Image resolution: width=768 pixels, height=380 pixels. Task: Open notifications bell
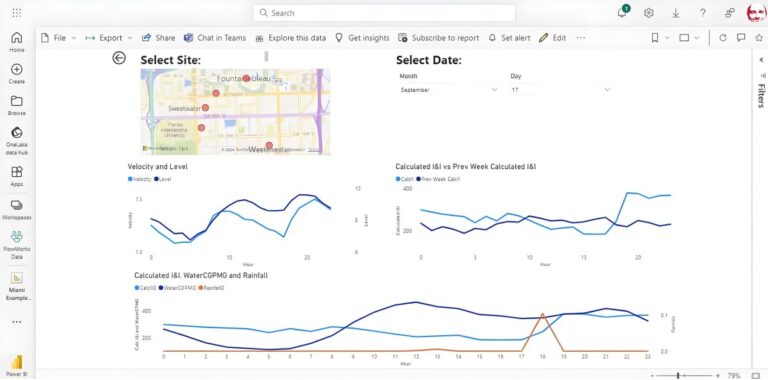[622, 13]
